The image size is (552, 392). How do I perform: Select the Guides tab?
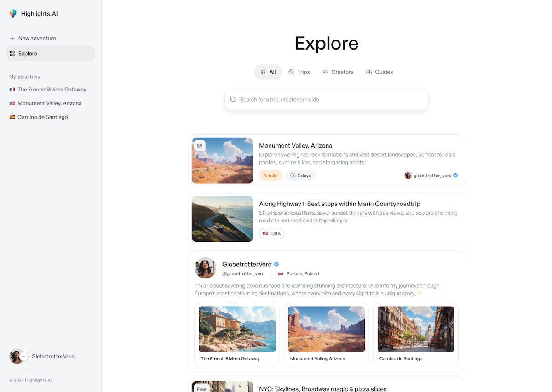click(379, 72)
